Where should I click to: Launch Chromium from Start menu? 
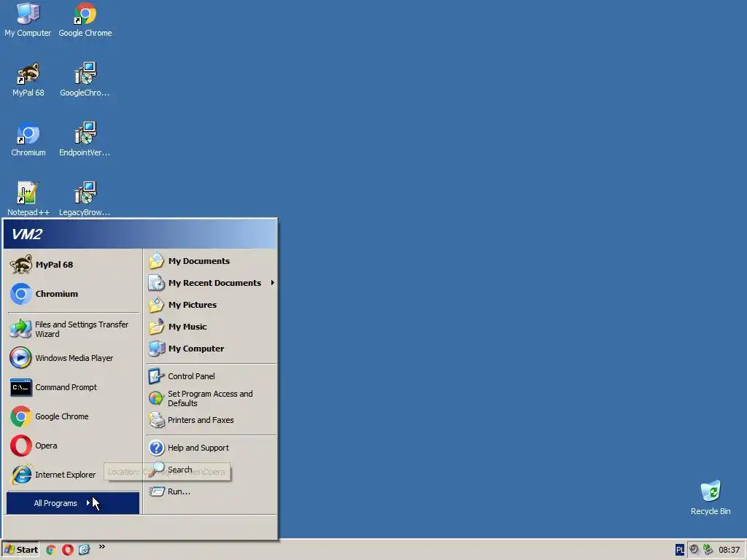pyautogui.click(x=74, y=294)
